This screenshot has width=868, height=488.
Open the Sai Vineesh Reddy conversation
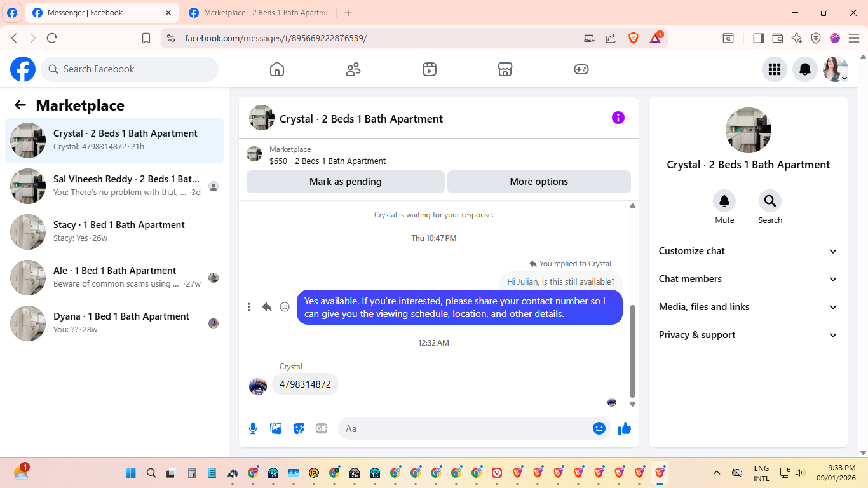click(x=114, y=186)
